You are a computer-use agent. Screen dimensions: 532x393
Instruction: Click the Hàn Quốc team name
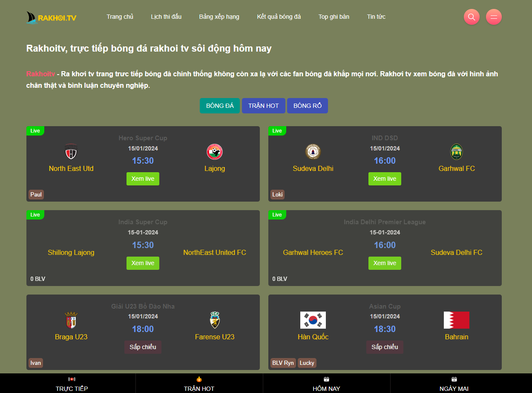313,337
